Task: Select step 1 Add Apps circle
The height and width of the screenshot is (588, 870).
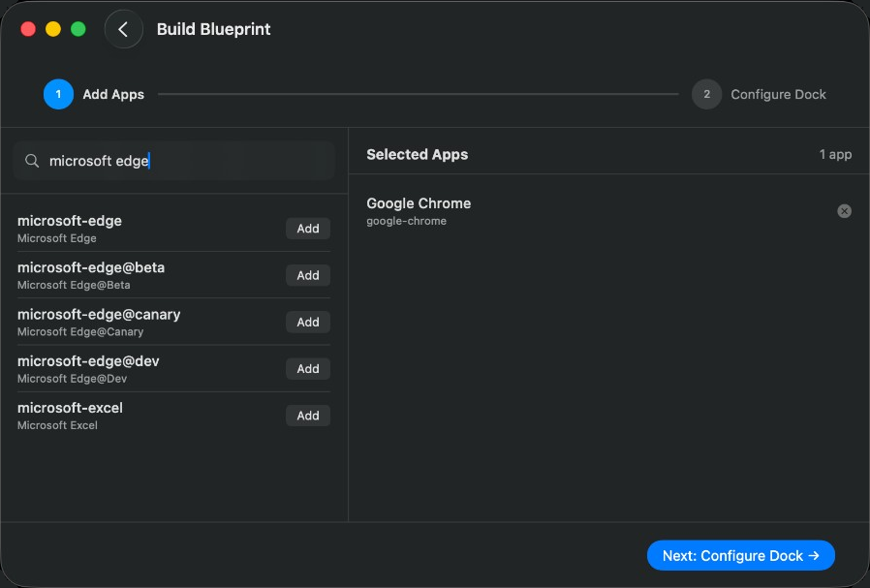Action: 58,94
